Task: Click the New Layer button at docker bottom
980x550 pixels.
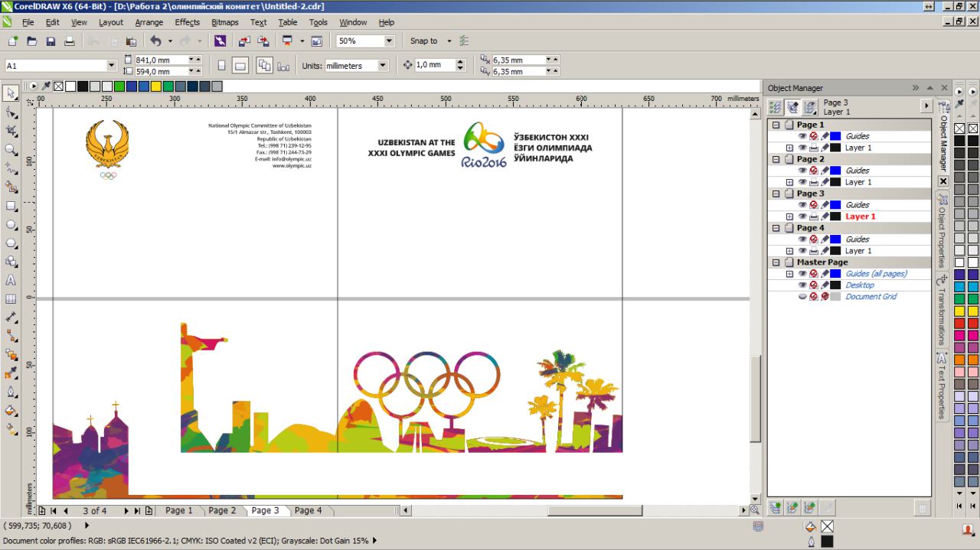Action: pyautogui.click(x=776, y=507)
